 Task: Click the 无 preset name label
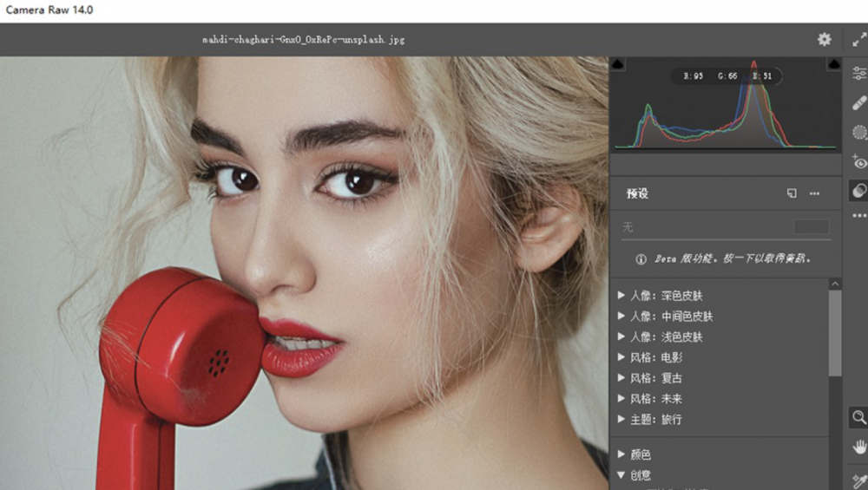[628, 226]
